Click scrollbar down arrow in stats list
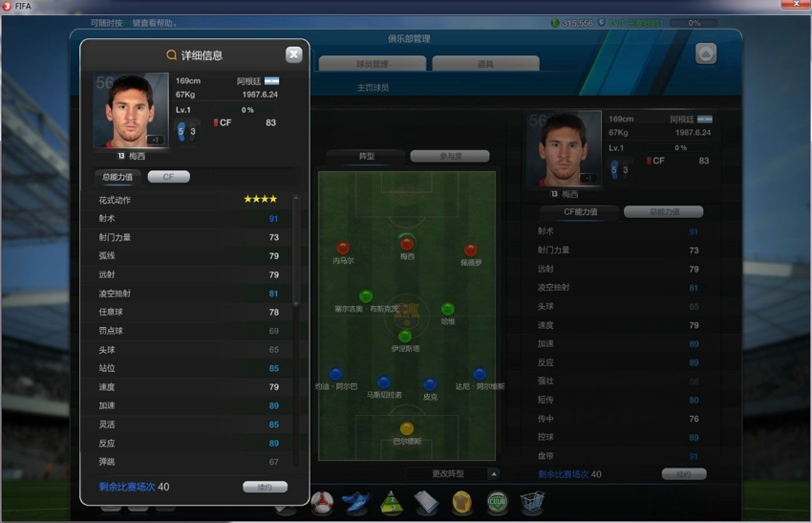The height and width of the screenshot is (523, 812). tap(296, 304)
